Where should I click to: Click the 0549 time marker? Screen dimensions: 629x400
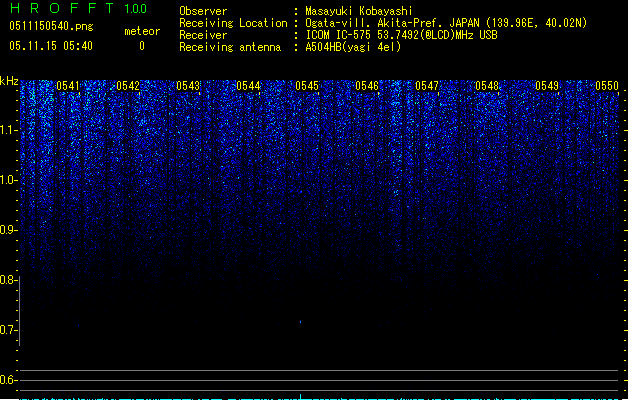point(547,85)
